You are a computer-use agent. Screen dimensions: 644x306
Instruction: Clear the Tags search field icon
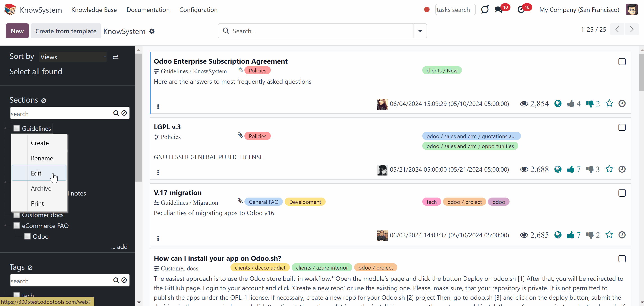pos(124,280)
